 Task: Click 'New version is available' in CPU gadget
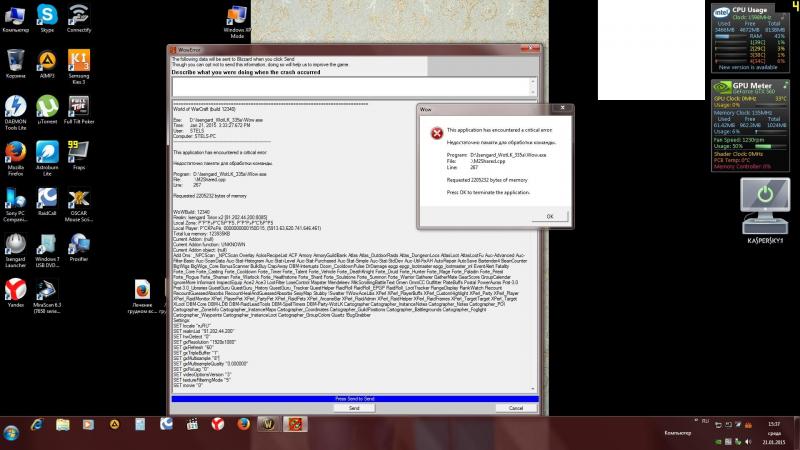pos(747,67)
